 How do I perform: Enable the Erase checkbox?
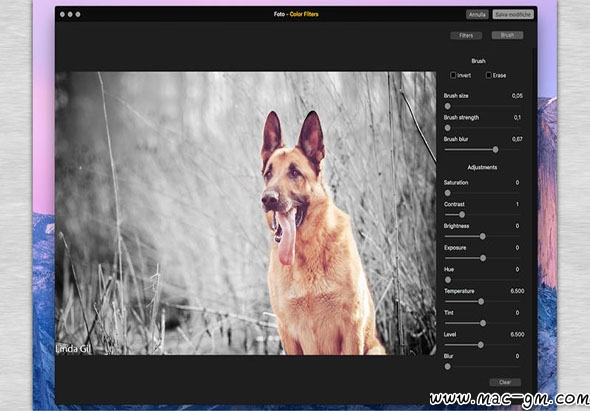coord(488,75)
